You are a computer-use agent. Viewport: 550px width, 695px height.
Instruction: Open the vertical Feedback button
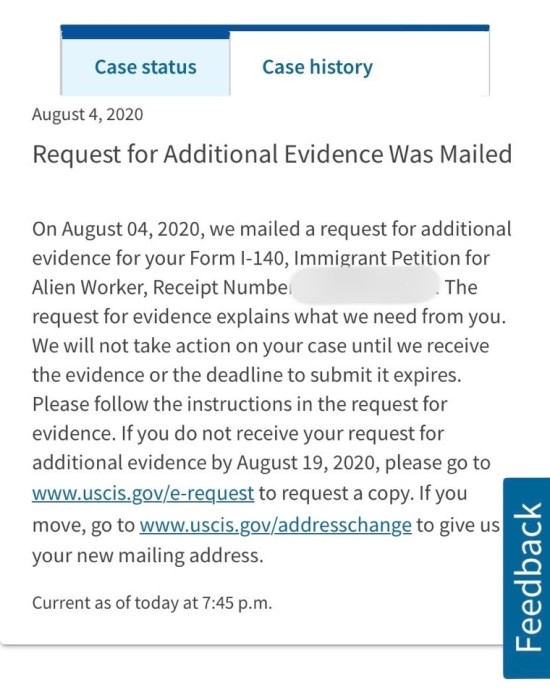pyautogui.click(x=527, y=577)
